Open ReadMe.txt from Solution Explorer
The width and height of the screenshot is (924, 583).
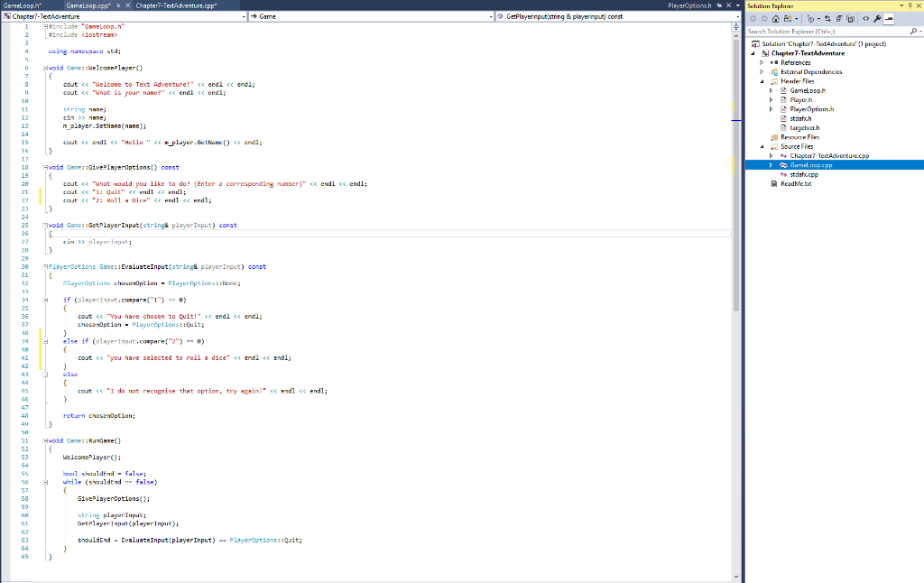pyautogui.click(x=795, y=184)
